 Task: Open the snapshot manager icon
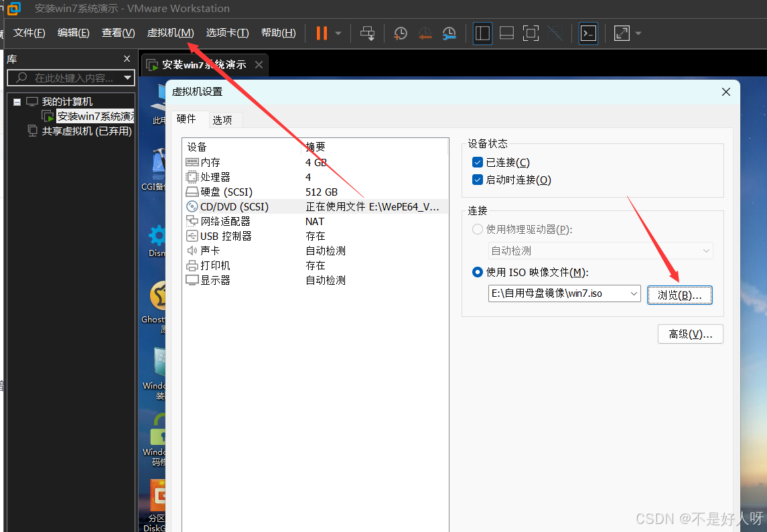point(449,34)
